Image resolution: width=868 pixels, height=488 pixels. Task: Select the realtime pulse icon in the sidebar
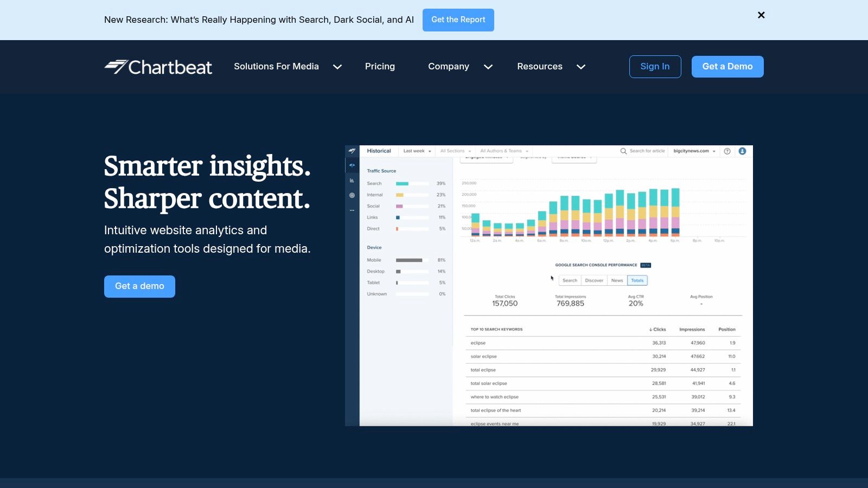[352, 165]
